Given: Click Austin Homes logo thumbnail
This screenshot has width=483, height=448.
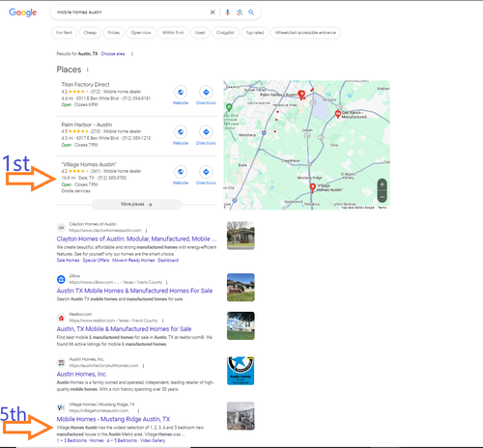Looking at the screenshot, I should [241, 371].
